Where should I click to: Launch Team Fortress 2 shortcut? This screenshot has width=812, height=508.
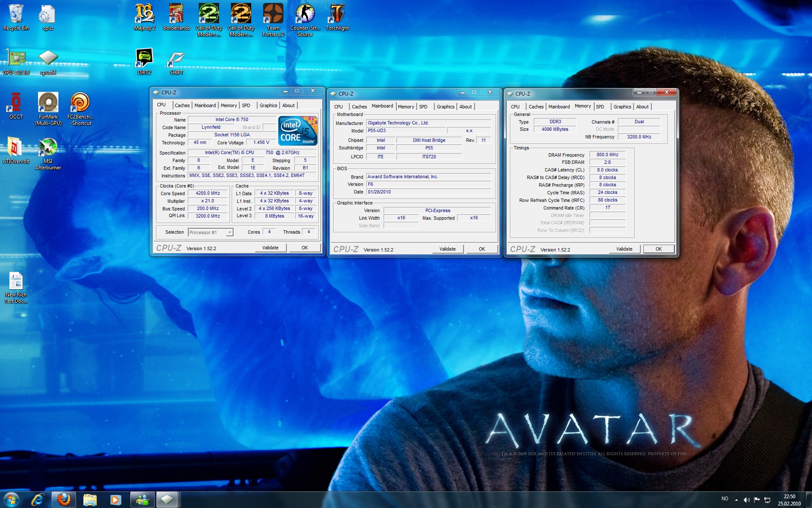pos(273,20)
